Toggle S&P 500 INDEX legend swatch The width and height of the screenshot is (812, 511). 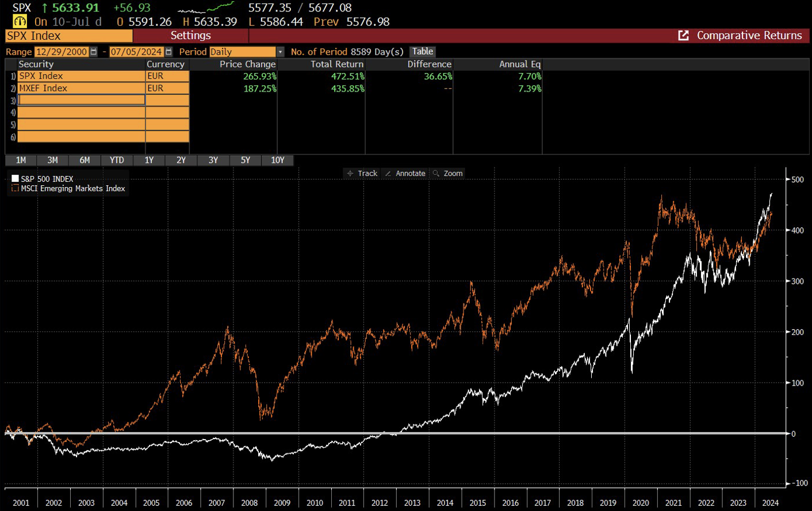16,178
